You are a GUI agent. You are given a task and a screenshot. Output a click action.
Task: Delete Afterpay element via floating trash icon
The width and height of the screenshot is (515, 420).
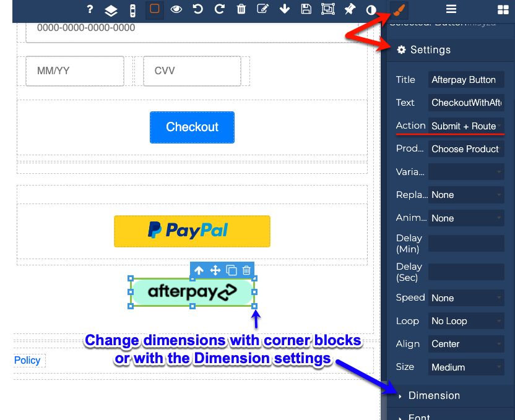pos(246,270)
